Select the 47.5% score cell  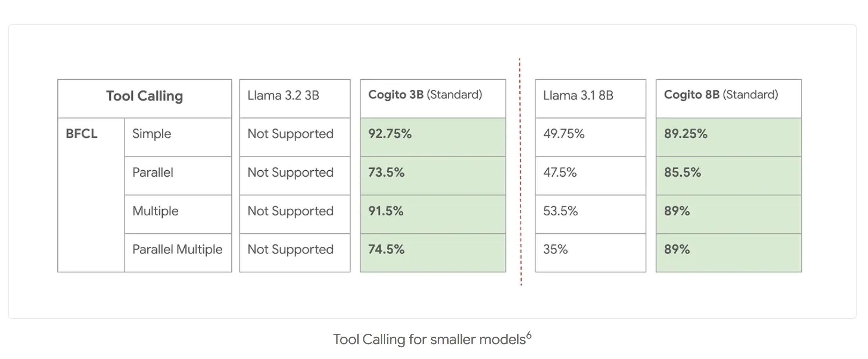click(590, 176)
